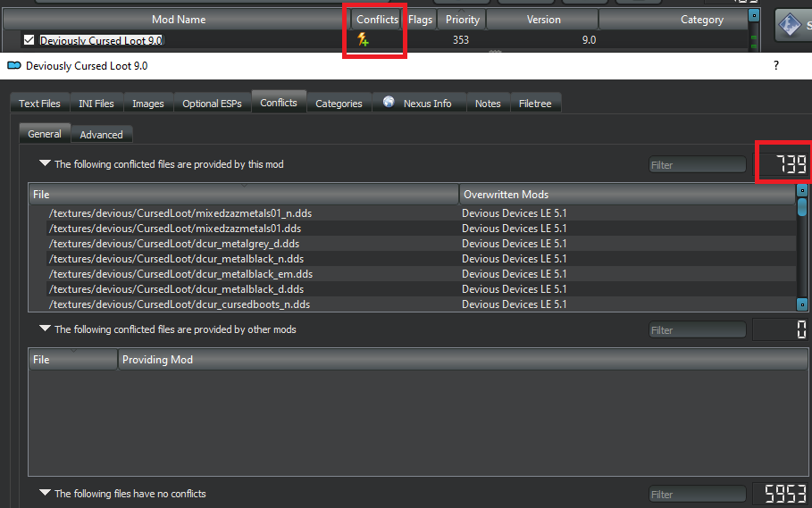Select mixedzazmetals01.dds file row

point(175,229)
